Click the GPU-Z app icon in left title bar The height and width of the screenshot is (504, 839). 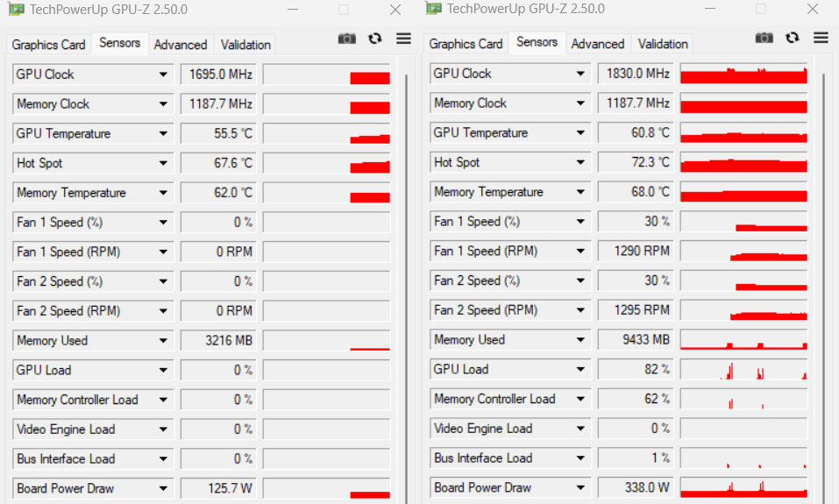15,10
